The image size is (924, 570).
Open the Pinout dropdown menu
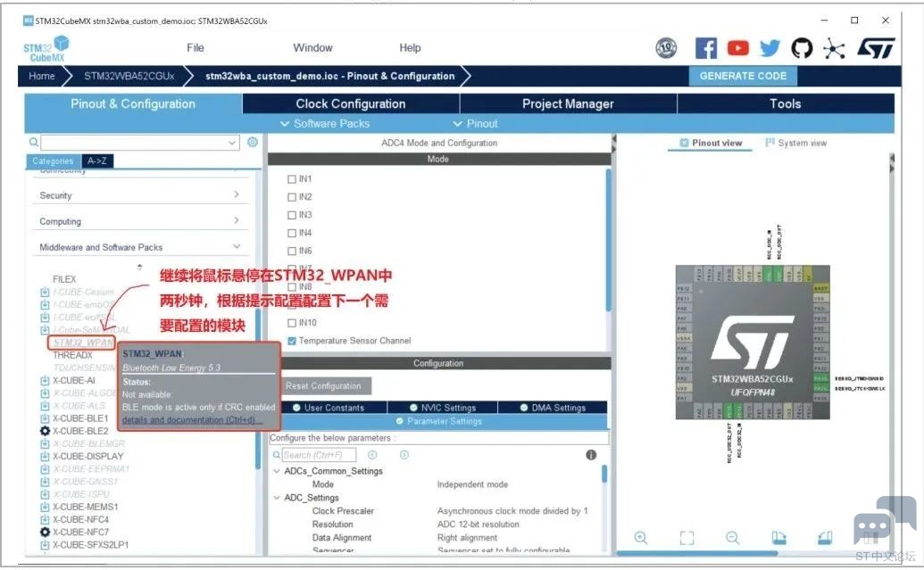476,124
